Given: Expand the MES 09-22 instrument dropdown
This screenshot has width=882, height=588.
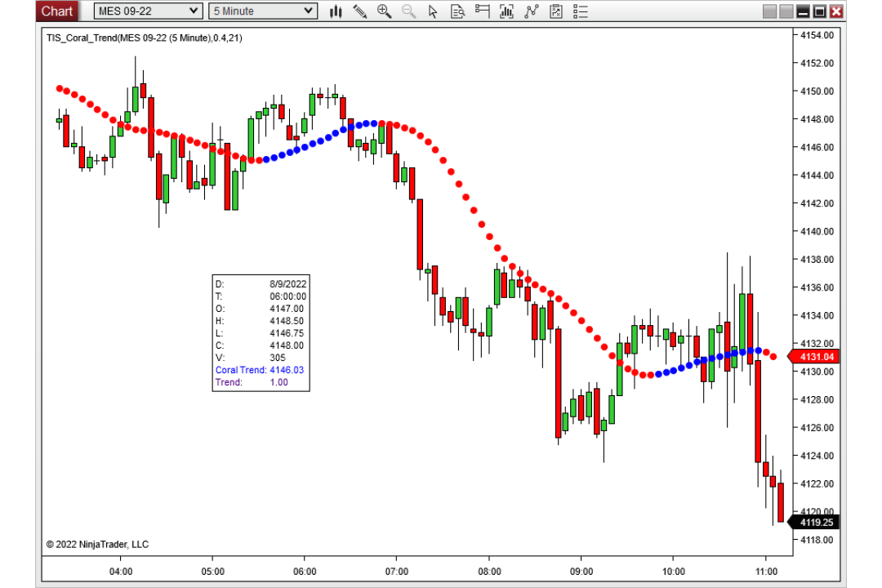Looking at the screenshot, I should 148,11.
